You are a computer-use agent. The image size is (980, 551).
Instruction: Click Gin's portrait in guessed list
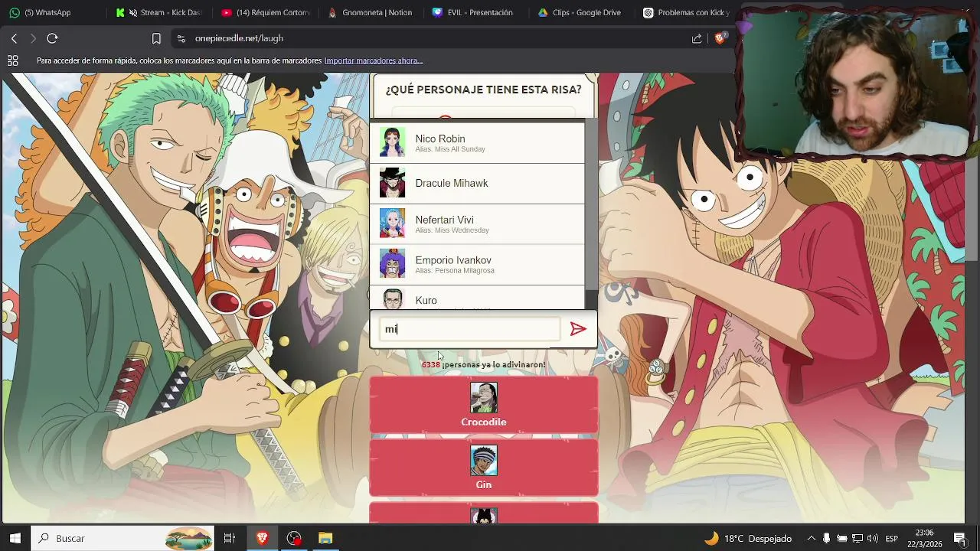(484, 461)
